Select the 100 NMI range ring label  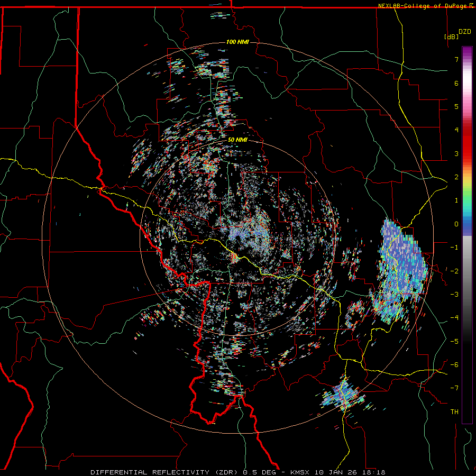pyautogui.click(x=237, y=42)
